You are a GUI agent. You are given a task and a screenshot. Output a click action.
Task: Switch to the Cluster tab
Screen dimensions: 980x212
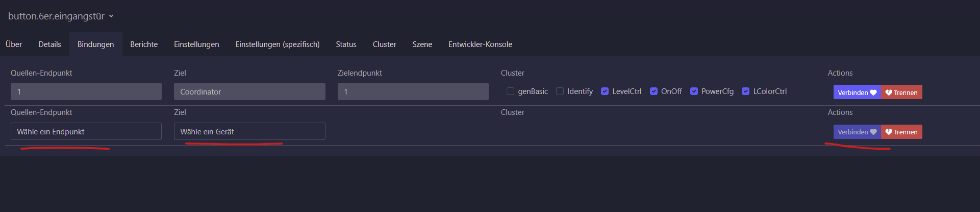385,44
